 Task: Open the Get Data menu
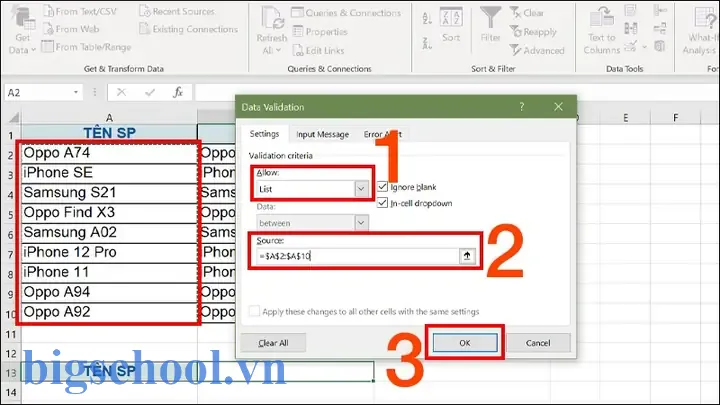click(22, 31)
